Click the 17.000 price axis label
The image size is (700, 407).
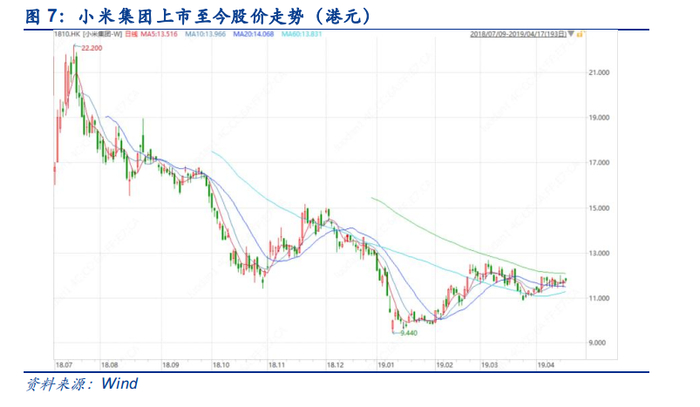click(599, 162)
